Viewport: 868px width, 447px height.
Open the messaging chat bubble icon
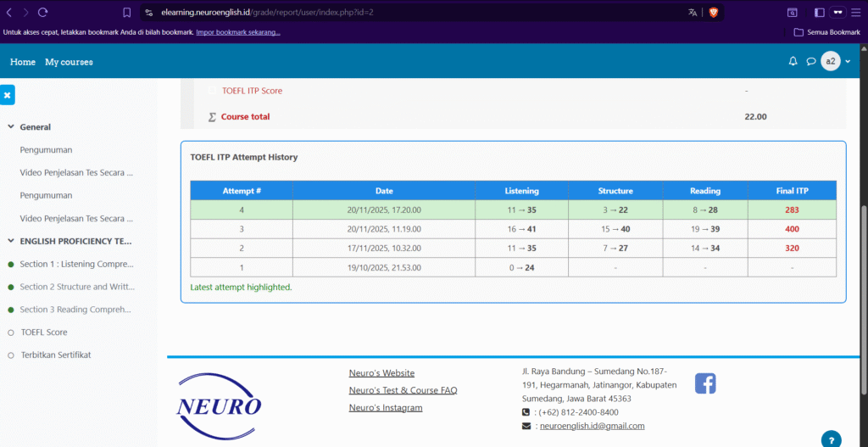[810, 62]
